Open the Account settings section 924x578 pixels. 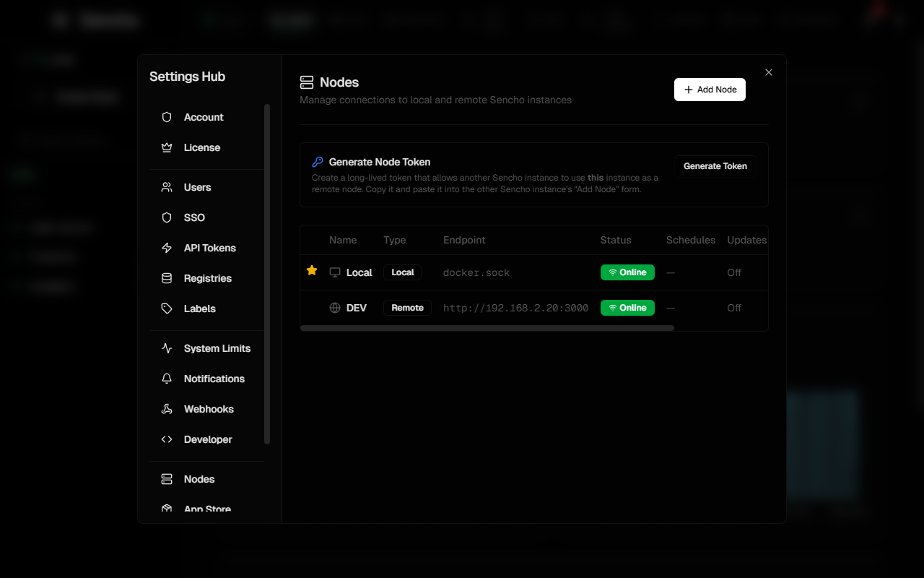[x=206, y=117]
